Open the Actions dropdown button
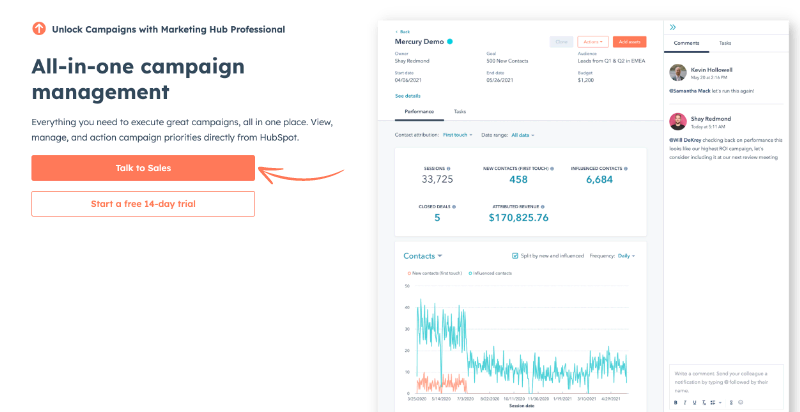Screen dimensions: 800x412 click(592, 42)
